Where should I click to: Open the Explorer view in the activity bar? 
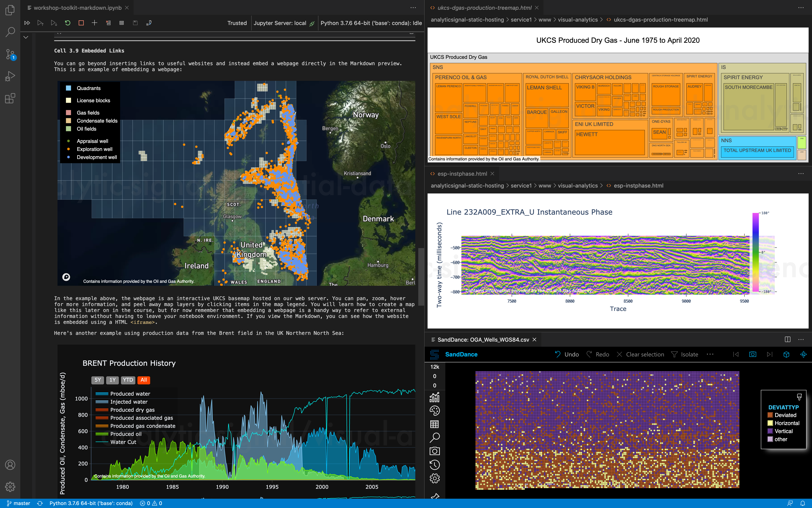(x=10, y=10)
